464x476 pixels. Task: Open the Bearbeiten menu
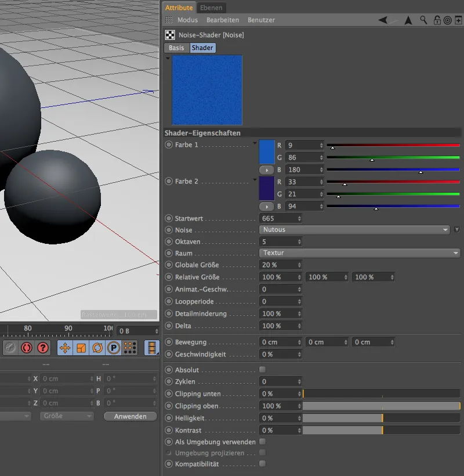tap(223, 20)
